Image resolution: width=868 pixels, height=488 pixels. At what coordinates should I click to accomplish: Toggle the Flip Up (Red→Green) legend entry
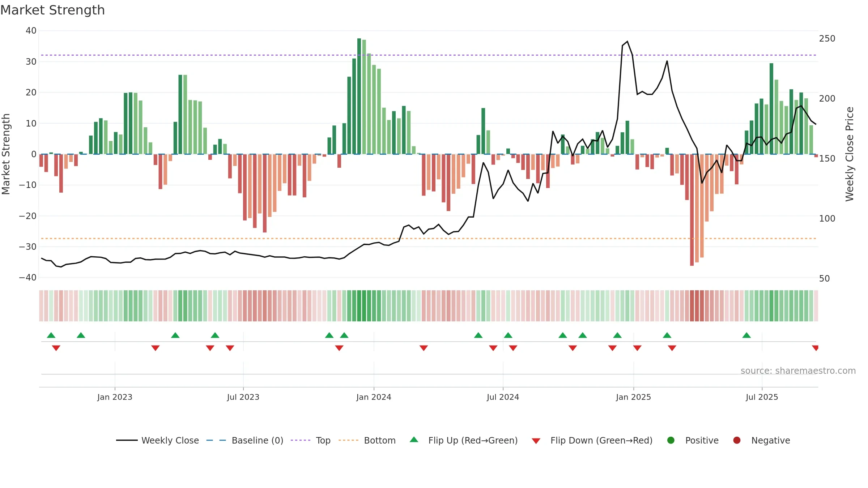(x=464, y=440)
